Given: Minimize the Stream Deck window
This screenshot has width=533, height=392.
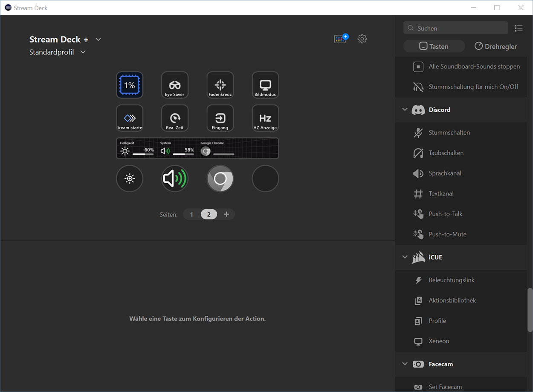Looking at the screenshot, I should tap(473, 8).
